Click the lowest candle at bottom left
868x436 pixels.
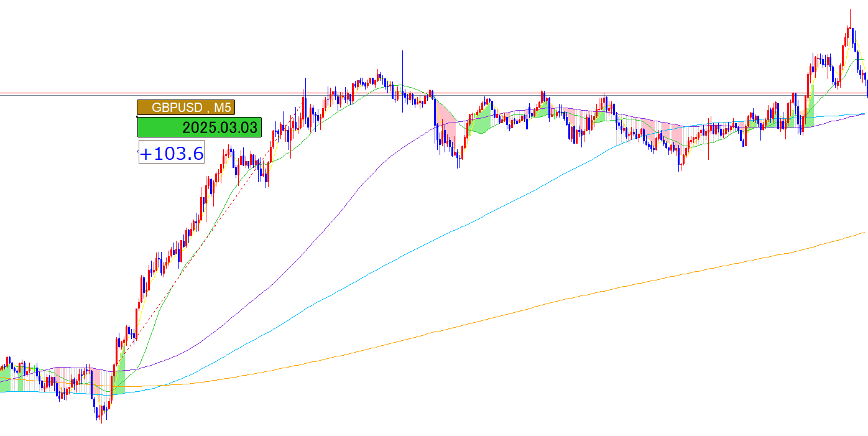(99, 414)
